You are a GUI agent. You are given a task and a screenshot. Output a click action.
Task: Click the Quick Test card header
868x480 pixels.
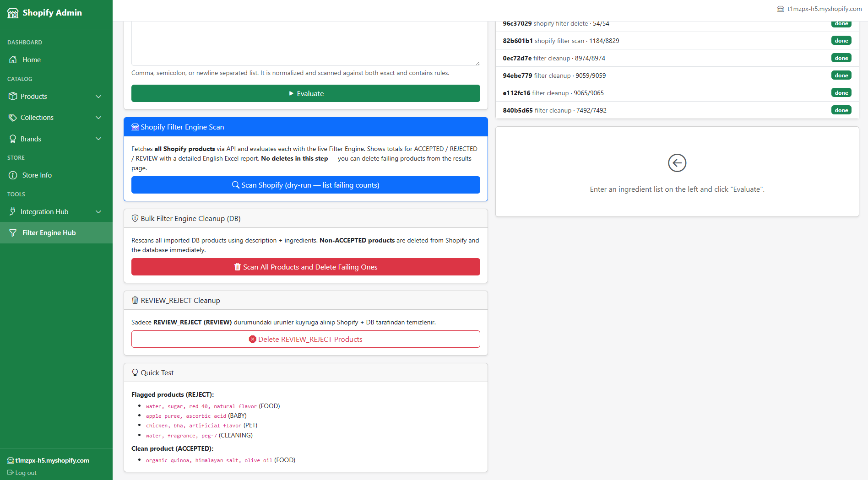click(306, 372)
